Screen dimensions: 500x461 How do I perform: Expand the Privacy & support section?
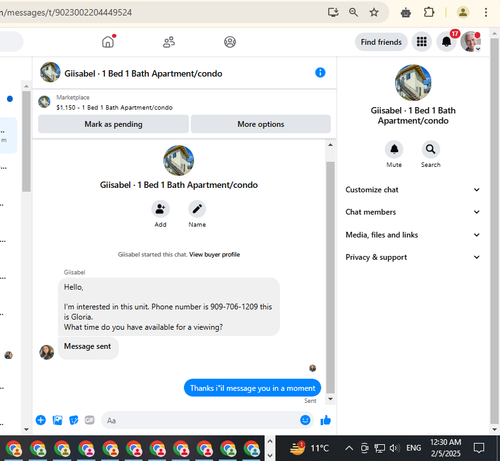click(413, 257)
